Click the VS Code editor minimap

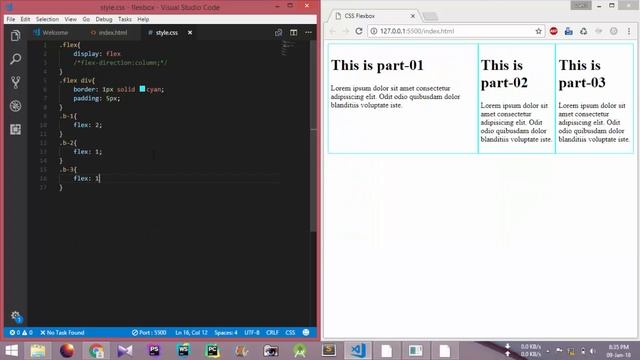289,48
